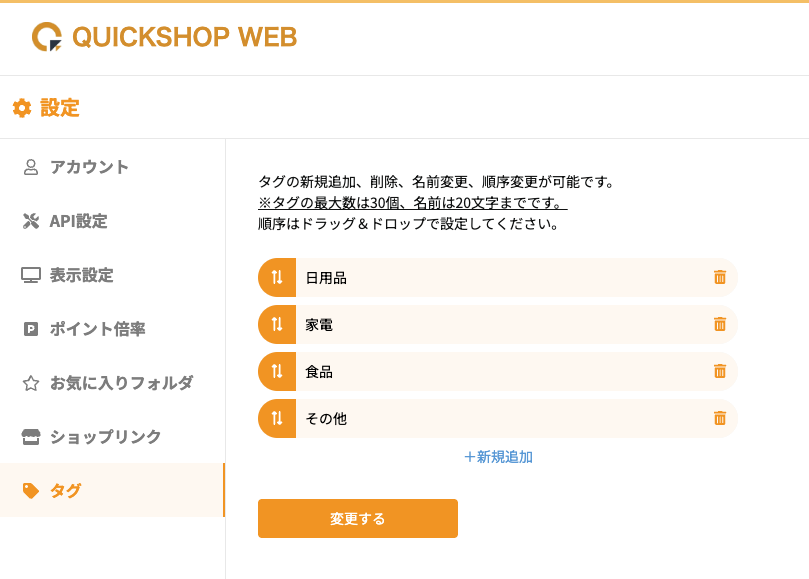Viewport: 809px width, 579px height.
Task: Click the reorder handle of その他
Action: (277, 419)
